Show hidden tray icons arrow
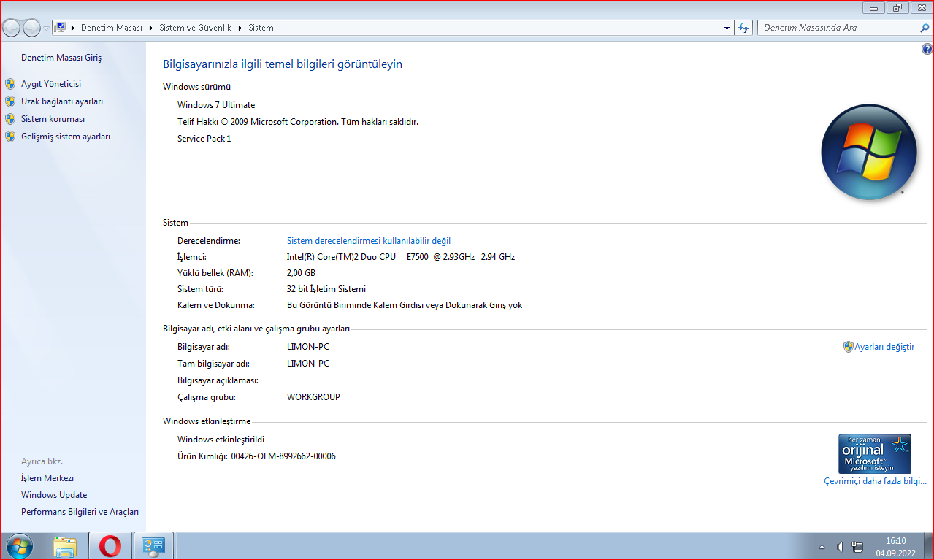934x560 pixels. pyautogui.click(x=822, y=547)
